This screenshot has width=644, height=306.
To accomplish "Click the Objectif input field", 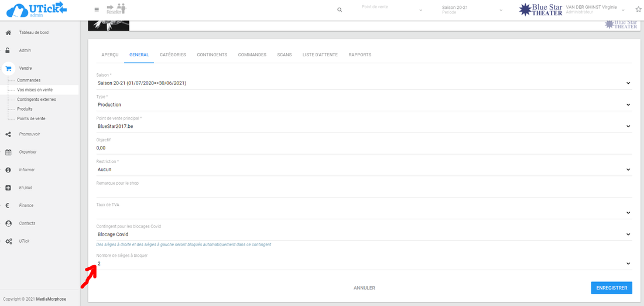I will (x=363, y=148).
